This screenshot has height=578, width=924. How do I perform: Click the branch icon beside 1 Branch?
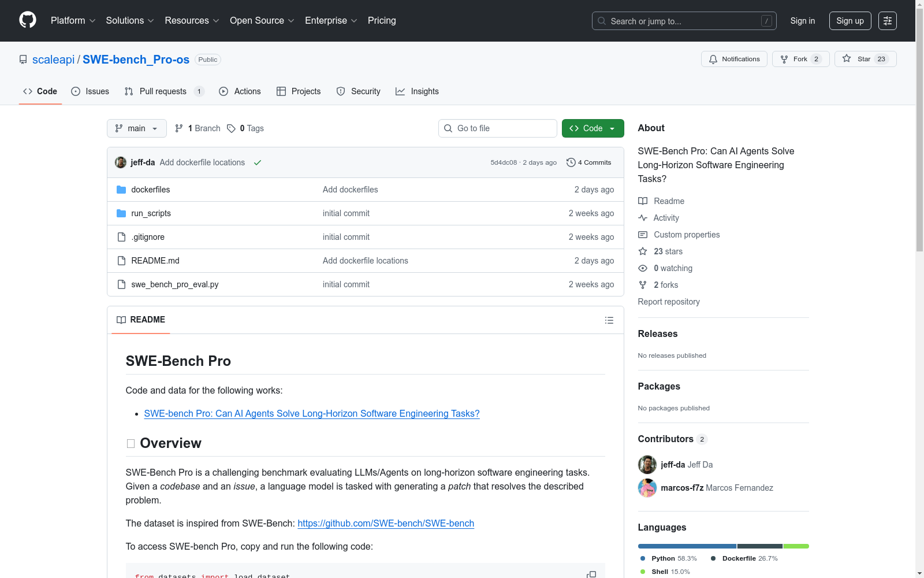[x=179, y=128]
